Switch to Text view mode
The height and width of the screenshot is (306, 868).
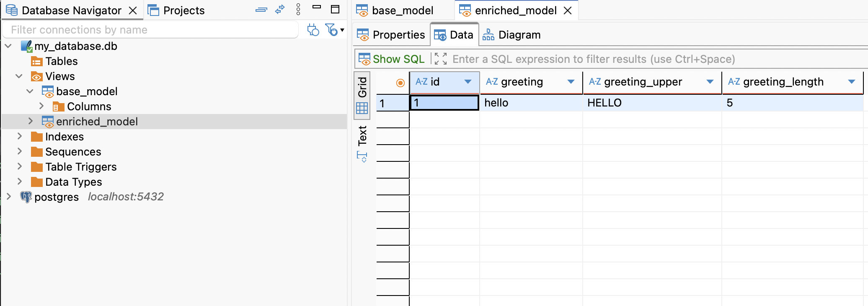[362, 136]
